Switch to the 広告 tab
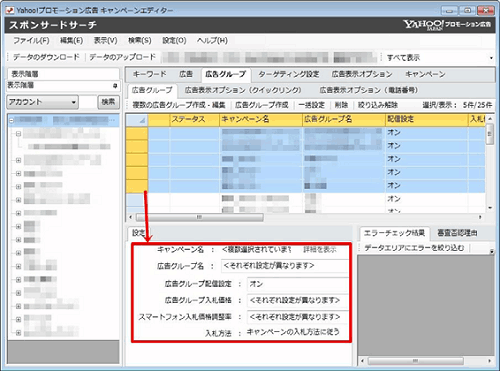The height and width of the screenshot is (371, 500). (186, 74)
